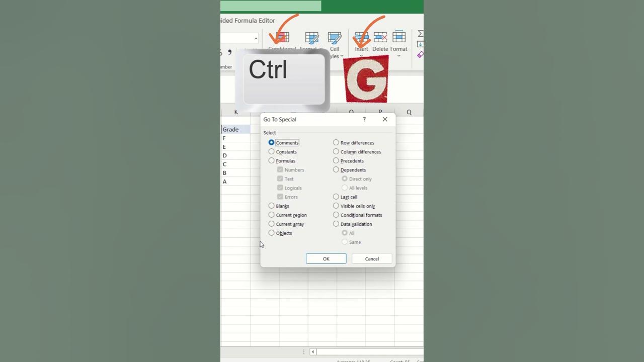The width and height of the screenshot is (644, 362).
Task: Select Data validation radio option
Action: [x=336, y=224]
